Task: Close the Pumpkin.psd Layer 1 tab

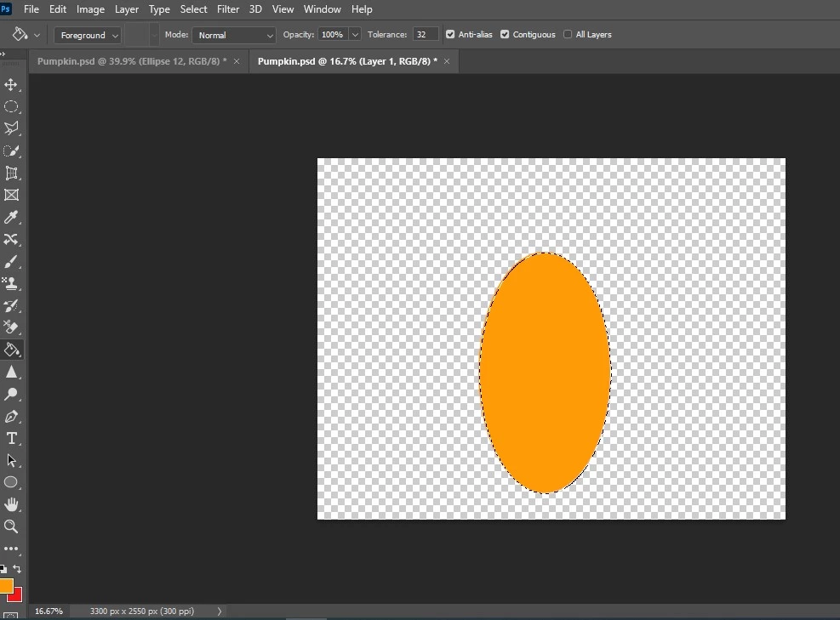Action: coord(447,61)
